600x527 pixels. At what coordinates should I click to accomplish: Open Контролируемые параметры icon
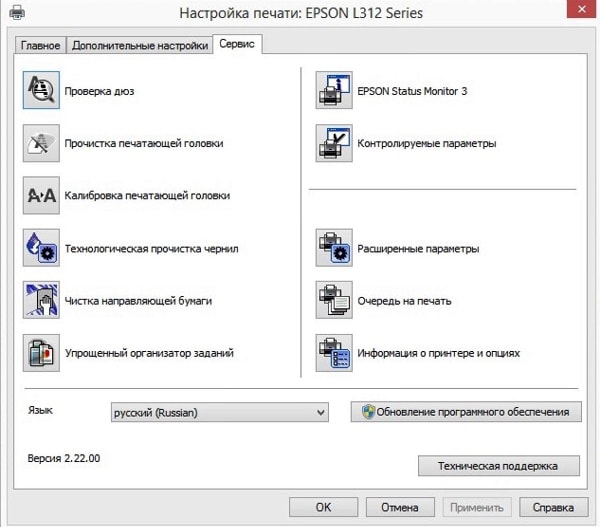[332, 143]
